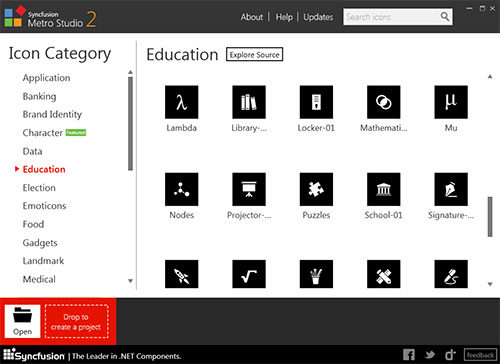Viewport: 500px width, 364px height.
Task: Choose the crossed pencil and ruler icon
Action: (384, 274)
